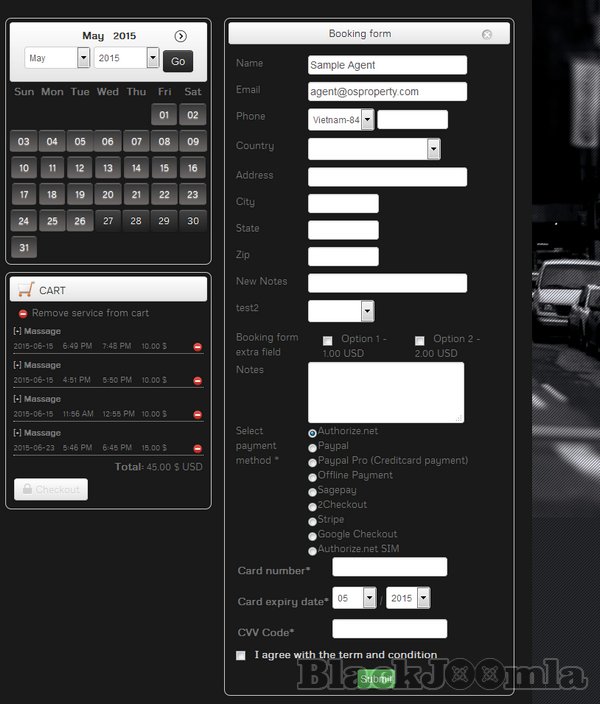This screenshot has height=704, width=600.
Task: Close the Booking form panel
Action: click(487, 34)
